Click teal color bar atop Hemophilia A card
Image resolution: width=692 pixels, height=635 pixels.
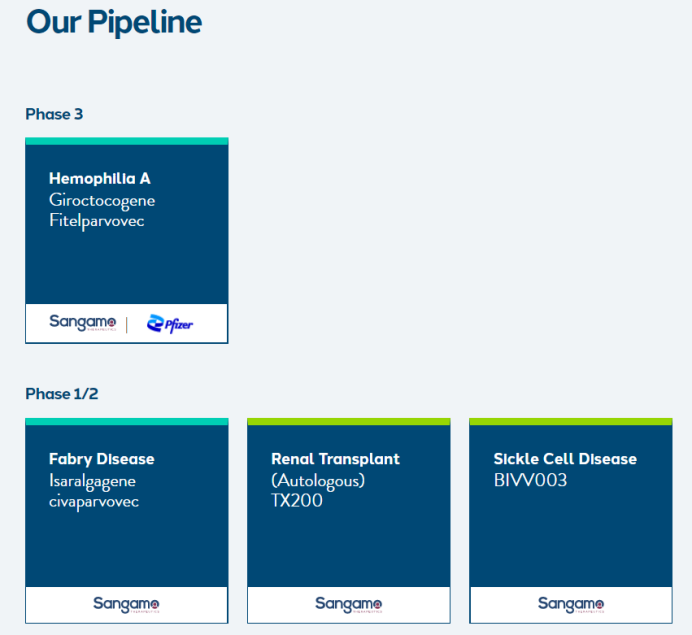click(x=126, y=141)
